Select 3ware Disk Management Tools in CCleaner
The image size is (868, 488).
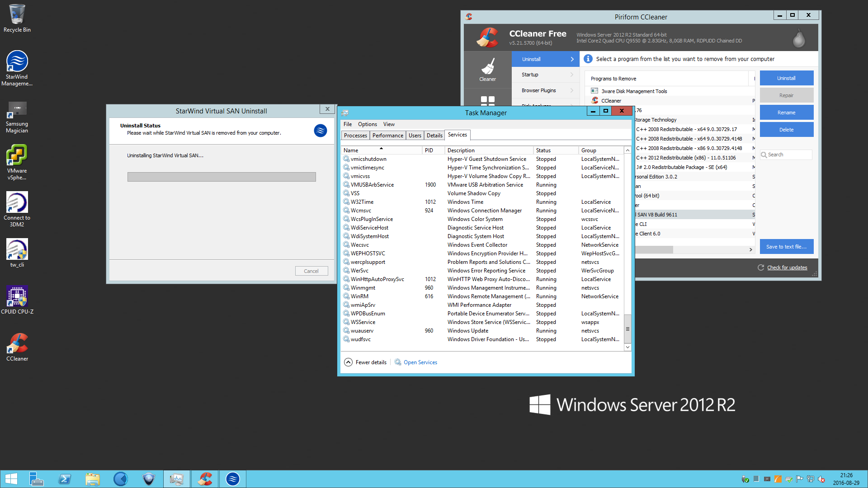pos(670,91)
